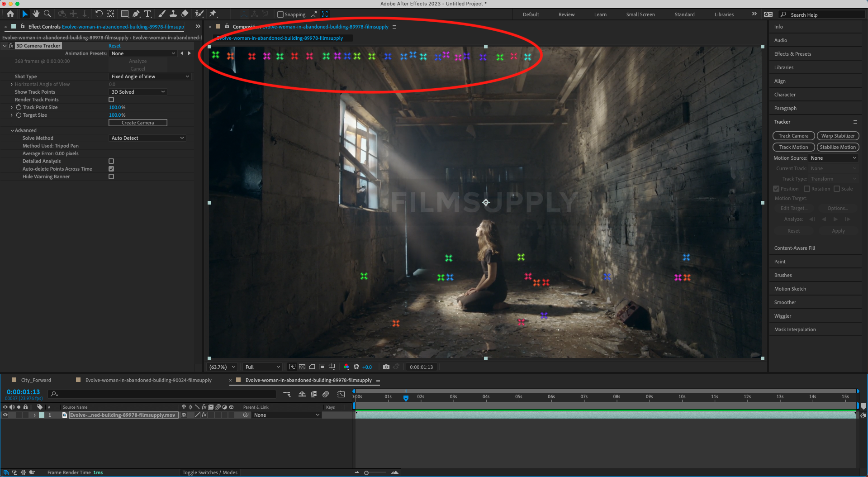Switch to the City_Forward timeline tab
This screenshot has height=477, width=868.
click(x=35, y=380)
